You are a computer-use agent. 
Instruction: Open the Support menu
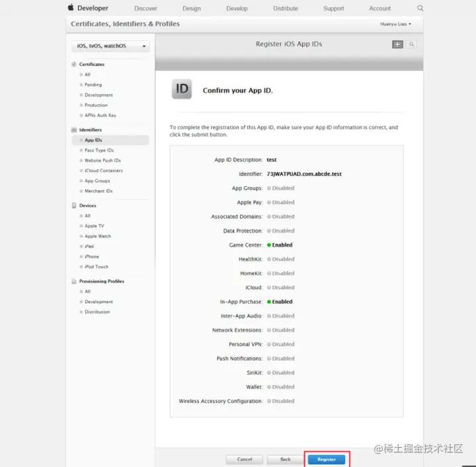coord(334,9)
